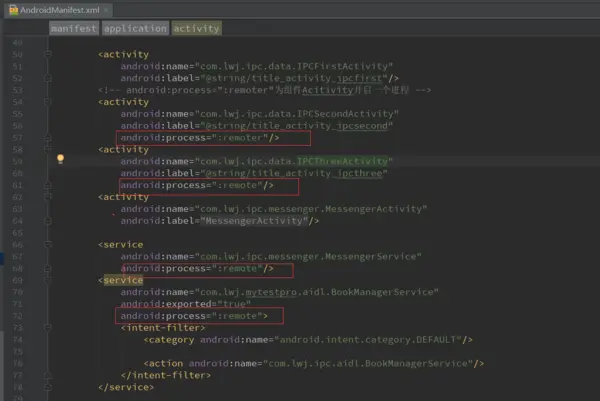Click the title_activity_ipcfirst label value
This screenshot has height=401, width=600.
pyautogui.click(x=294, y=78)
